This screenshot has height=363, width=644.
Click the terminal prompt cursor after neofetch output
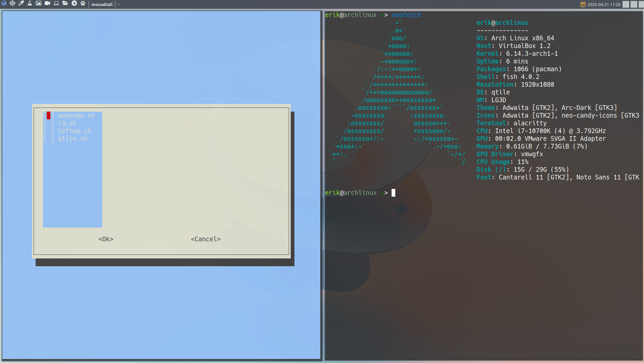pyautogui.click(x=393, y=193)
